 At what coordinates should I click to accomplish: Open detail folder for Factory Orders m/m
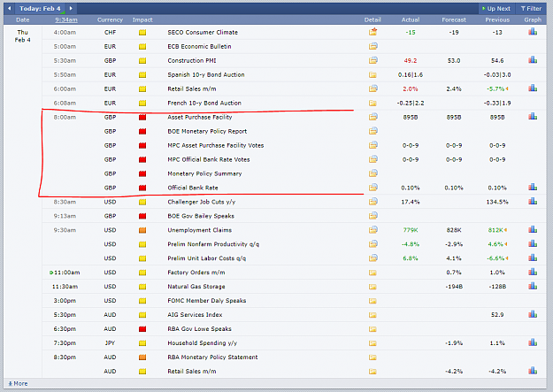click(373, 273)
